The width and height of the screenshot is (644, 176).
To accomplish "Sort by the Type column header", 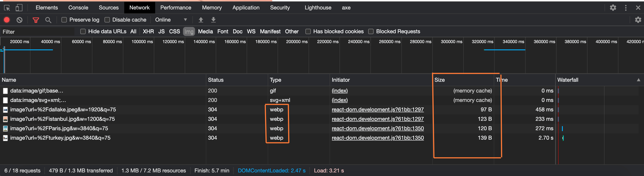I will pos(299,80).
